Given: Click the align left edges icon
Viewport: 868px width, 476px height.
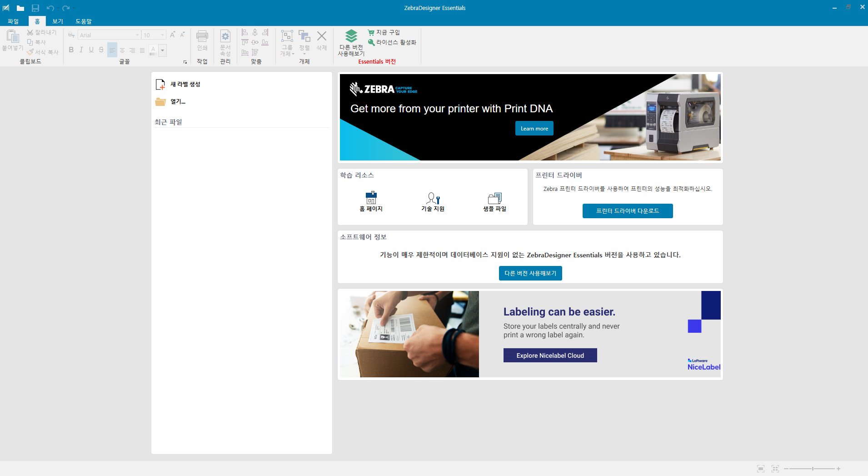Looking at the screenshot, I should point(244,32).
